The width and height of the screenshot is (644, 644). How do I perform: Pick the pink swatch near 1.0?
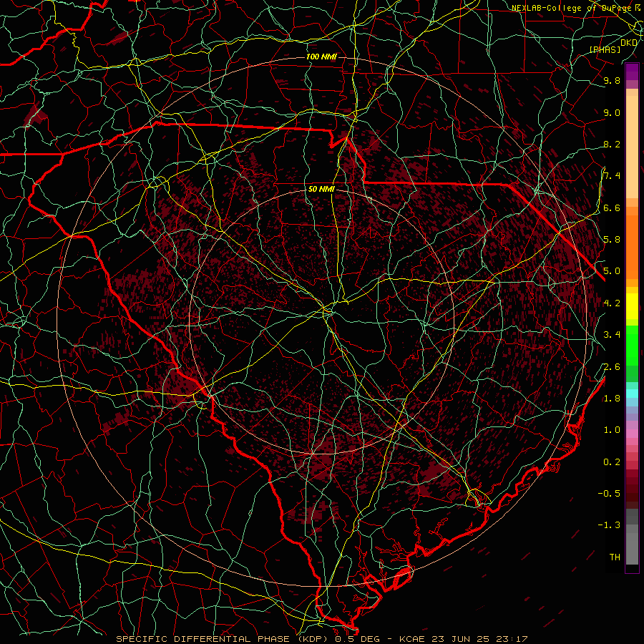click(632, 434)
